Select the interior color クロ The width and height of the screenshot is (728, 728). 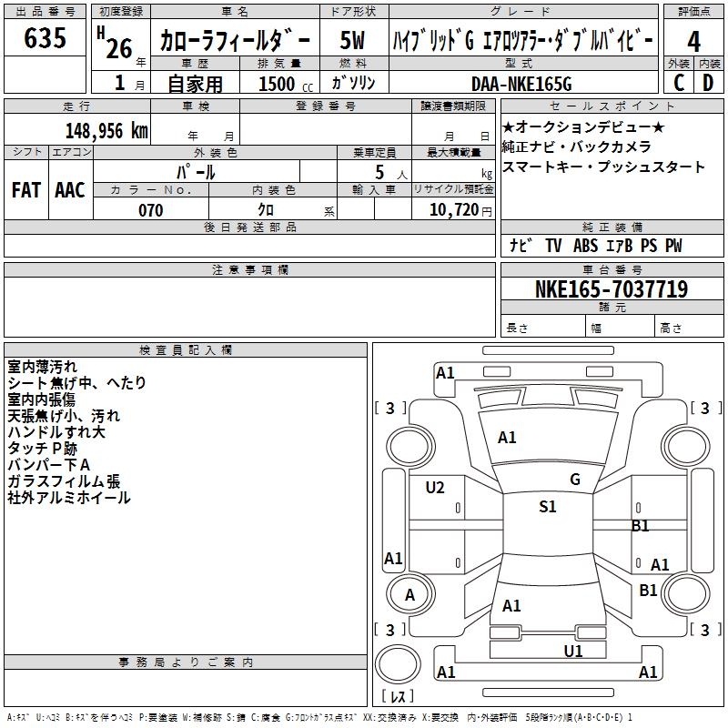(266, 210)
